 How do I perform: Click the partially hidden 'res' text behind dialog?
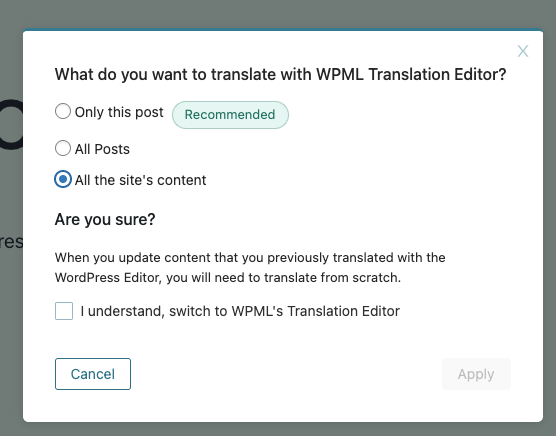(x=11, y=242)
